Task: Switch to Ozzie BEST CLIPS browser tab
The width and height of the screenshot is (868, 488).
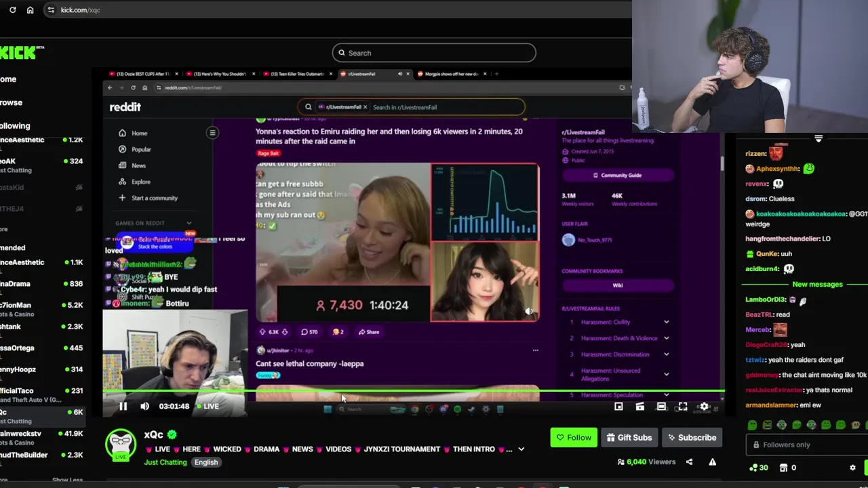Action: point(142,74)
